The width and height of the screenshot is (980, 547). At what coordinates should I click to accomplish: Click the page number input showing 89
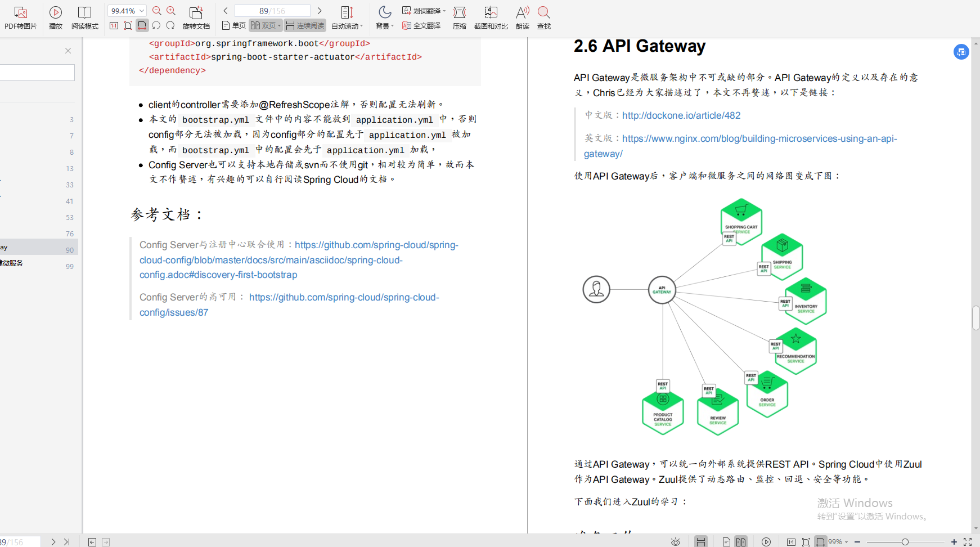point(273,10)
